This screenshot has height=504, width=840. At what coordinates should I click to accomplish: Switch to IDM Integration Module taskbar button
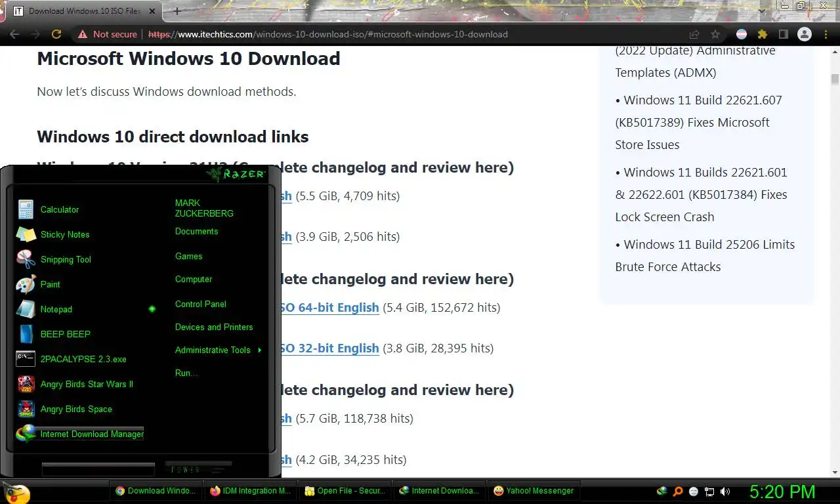(x=251, y=491)
